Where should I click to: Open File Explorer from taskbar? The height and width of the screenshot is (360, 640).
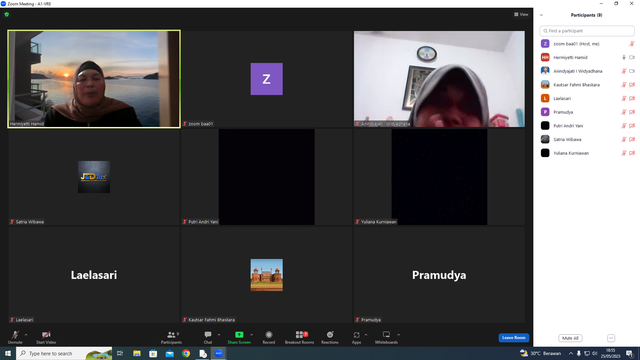(137, 353)
